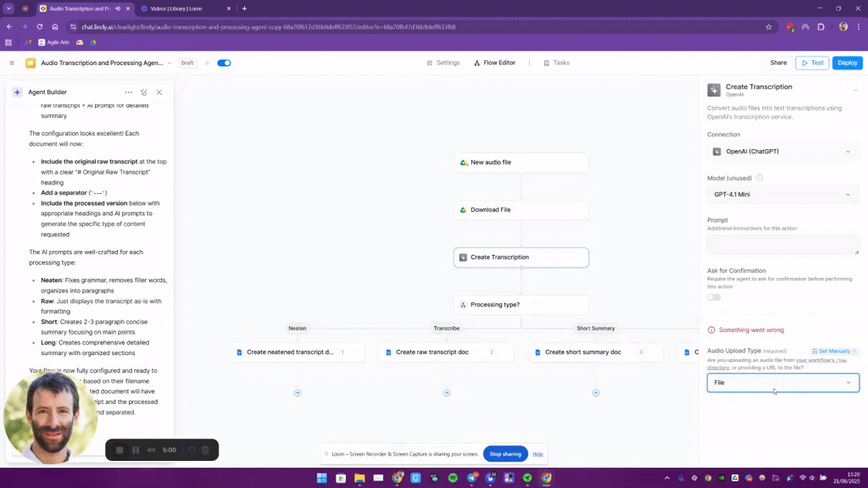Pause the Loom recording
The image size is (868, 488).
pos(135,450)
